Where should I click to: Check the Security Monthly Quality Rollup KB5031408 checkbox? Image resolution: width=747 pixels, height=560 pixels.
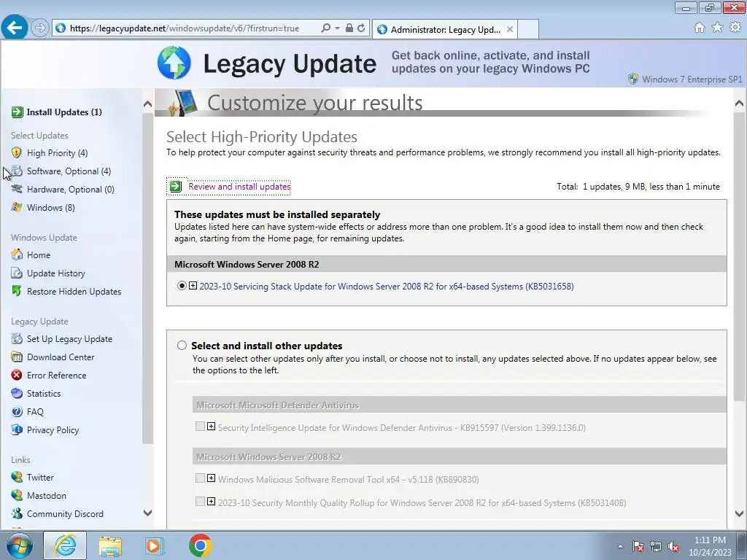200,501
